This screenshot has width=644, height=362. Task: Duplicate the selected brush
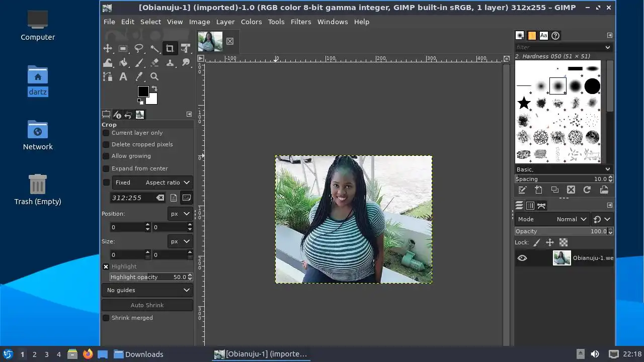click(555, 190)
